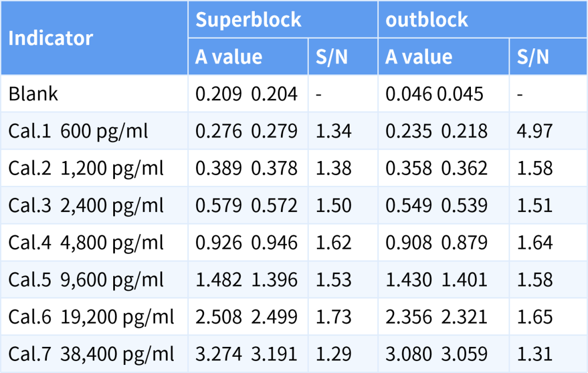Click Cal.7 outblock cell 3.080 3.059
This screenshot has width=588, height=373.
click(x=436, y=354)
